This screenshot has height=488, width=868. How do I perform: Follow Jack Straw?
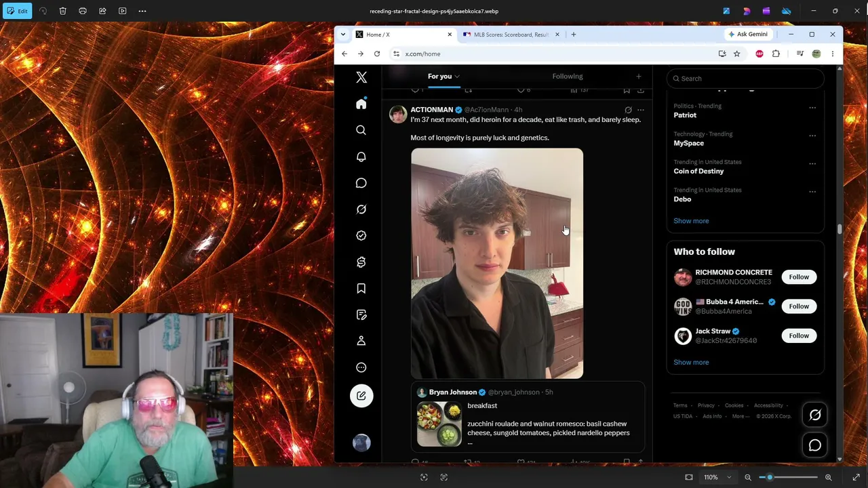coord(799,335)
